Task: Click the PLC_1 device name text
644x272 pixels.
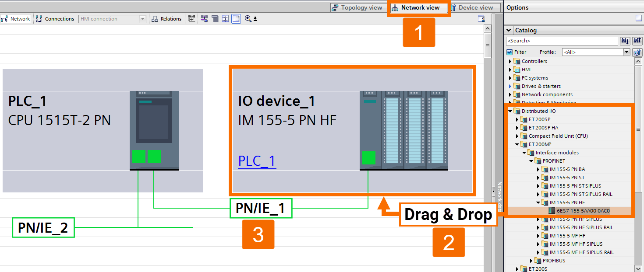Action: click(x=28, y=101)
